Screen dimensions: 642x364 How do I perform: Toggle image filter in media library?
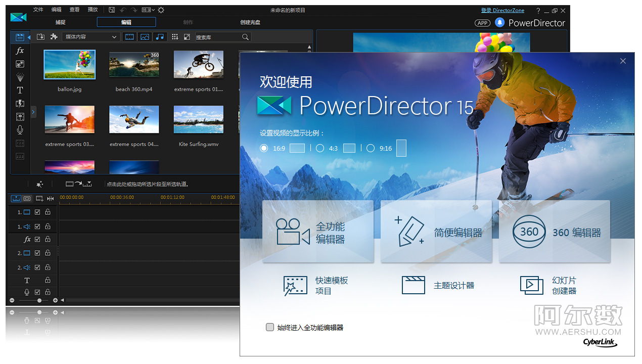pos(145,37)
